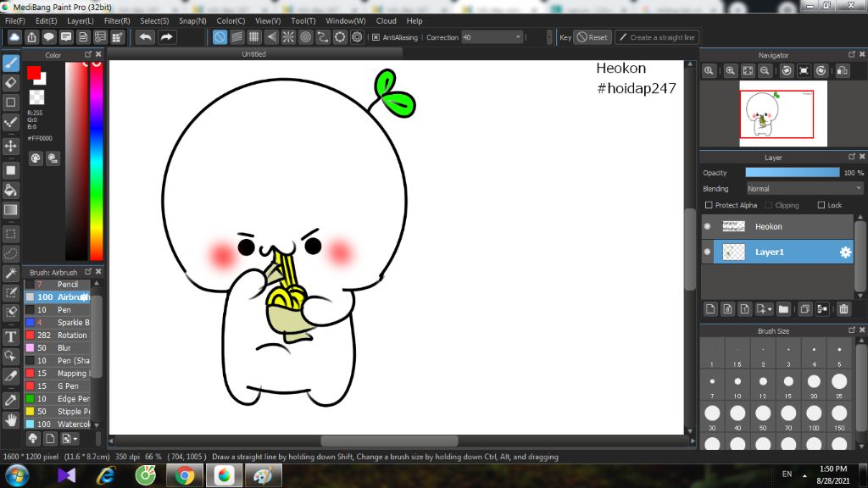Open the Filter menu
This screenshot has width=868, height=488.
(117, 21)
